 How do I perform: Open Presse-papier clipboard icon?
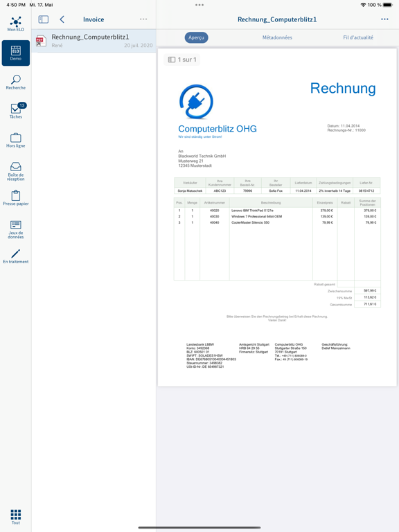pyautogui.click(x=16, y=198)
